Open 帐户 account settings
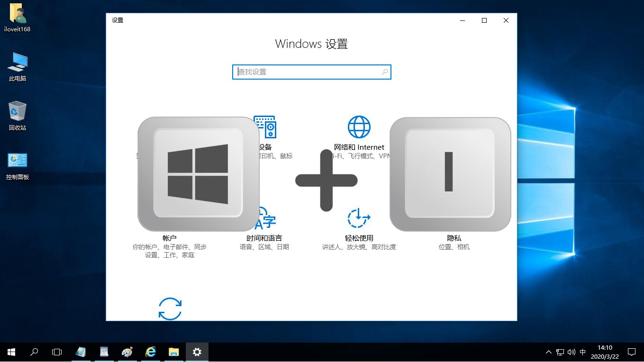This screenshot has height=362, width=644. click(169, 238)
